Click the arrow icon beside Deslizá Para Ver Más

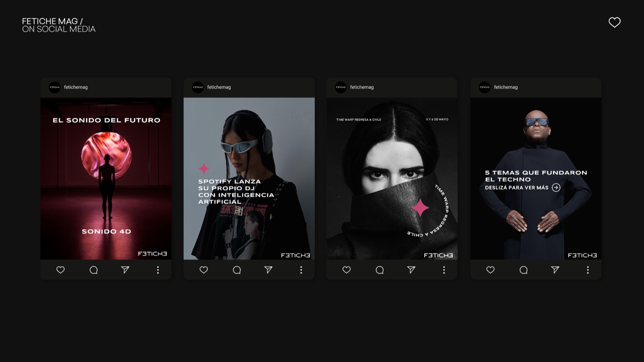coord(556,187)
